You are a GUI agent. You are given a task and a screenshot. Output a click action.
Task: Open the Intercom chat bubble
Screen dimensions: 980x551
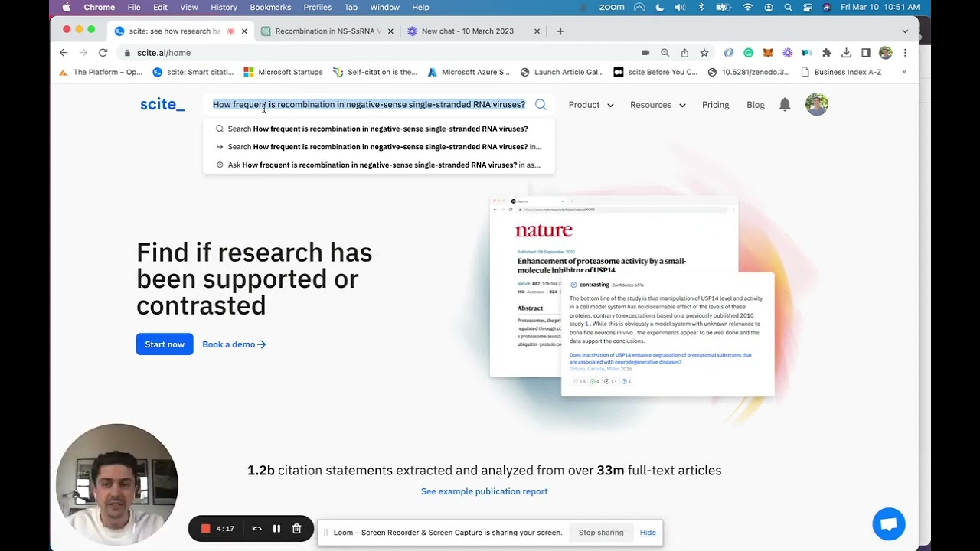point(889,524)
